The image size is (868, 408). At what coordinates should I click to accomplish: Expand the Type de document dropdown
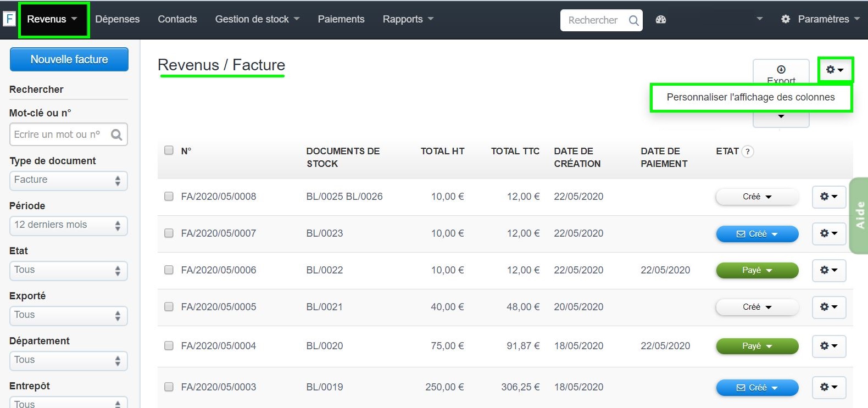(69, 180)
